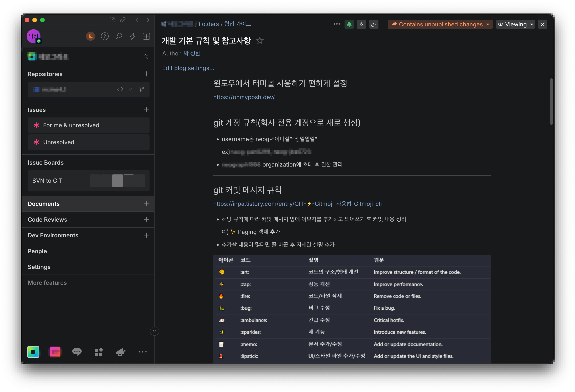575x392 pixels.
Task: Click the search magnifier icon in sidebar
Action: click(x=119, y=36)
